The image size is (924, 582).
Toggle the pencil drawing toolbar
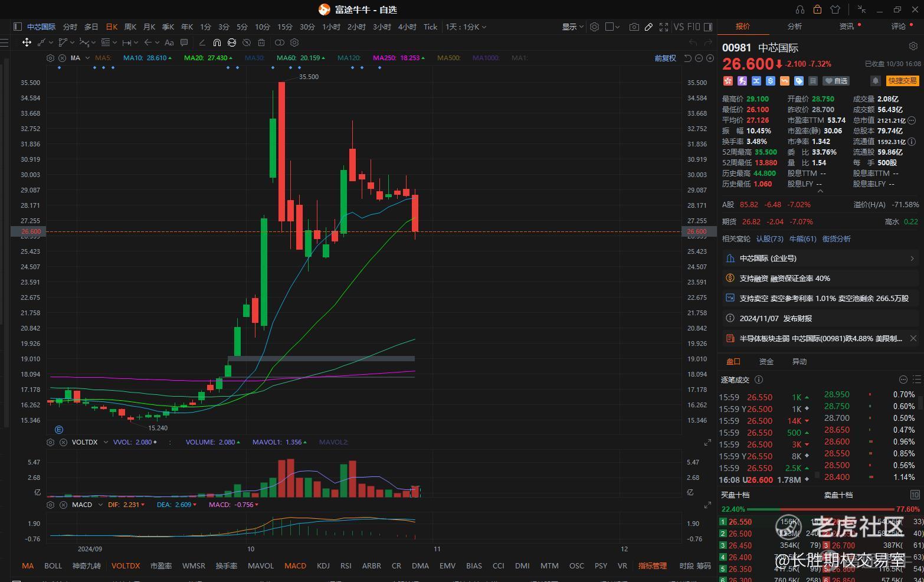(648, 27)
